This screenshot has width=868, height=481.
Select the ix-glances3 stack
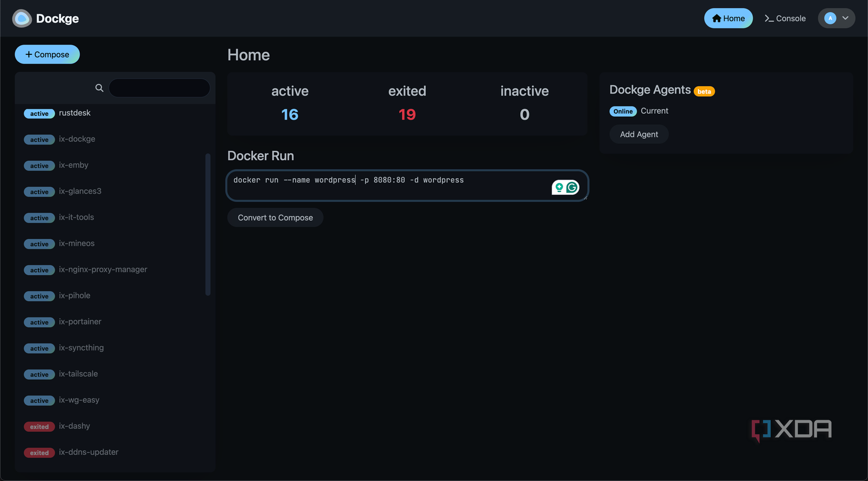point(115,191)
